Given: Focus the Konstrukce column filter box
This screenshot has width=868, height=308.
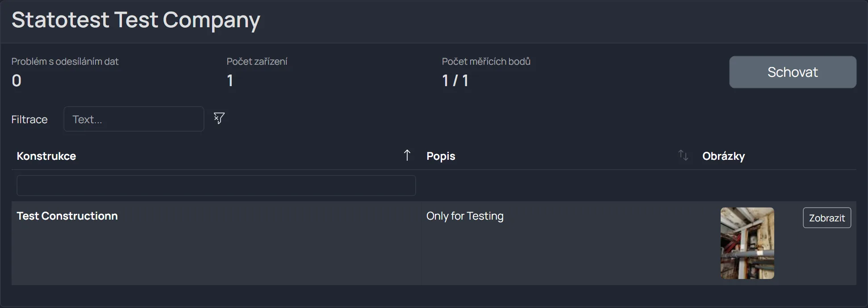Looking at the screenshot, I should click(x=216, y=186).
